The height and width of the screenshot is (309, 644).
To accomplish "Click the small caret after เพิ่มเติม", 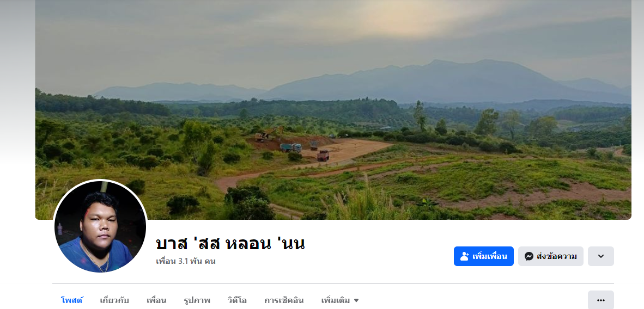I will point(356,300).
